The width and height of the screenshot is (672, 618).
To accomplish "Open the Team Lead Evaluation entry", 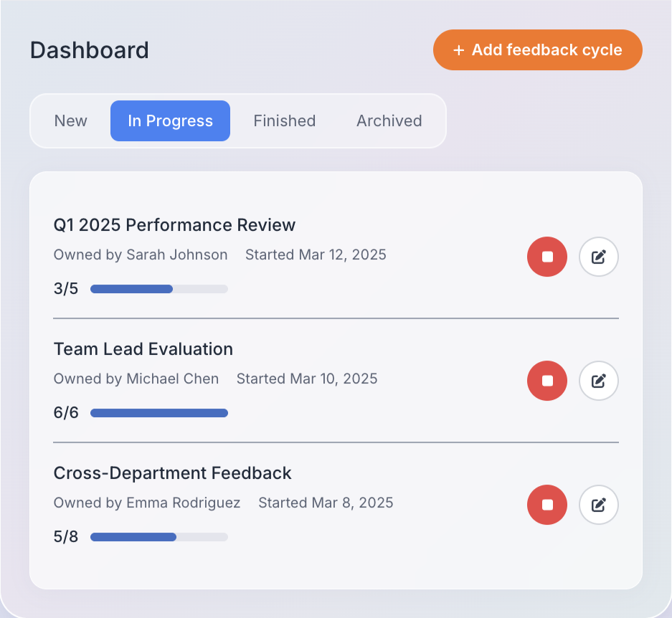I will (143, 348).
